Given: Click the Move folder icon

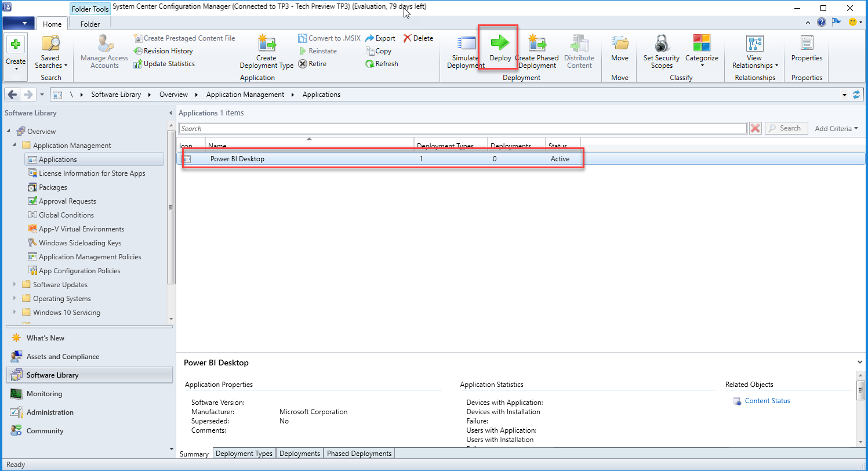Looking at the screenshot, I should click(x=620, y=43).
